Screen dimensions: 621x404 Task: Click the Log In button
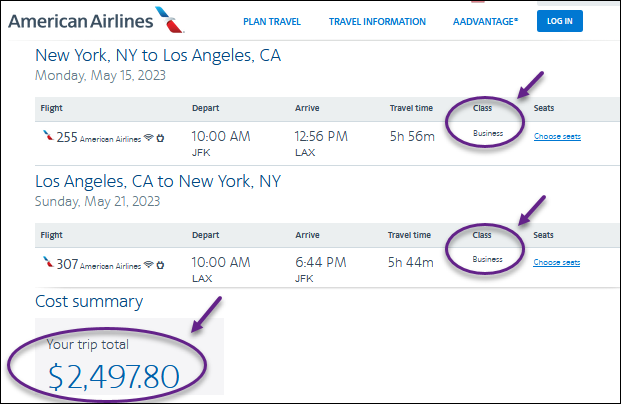(x=560, y=21)
